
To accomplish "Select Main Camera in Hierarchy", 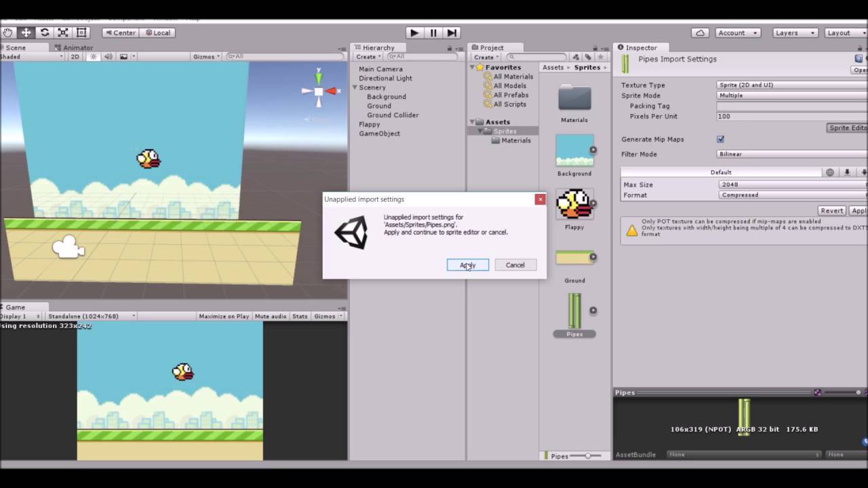I will (x=380, y=69).
